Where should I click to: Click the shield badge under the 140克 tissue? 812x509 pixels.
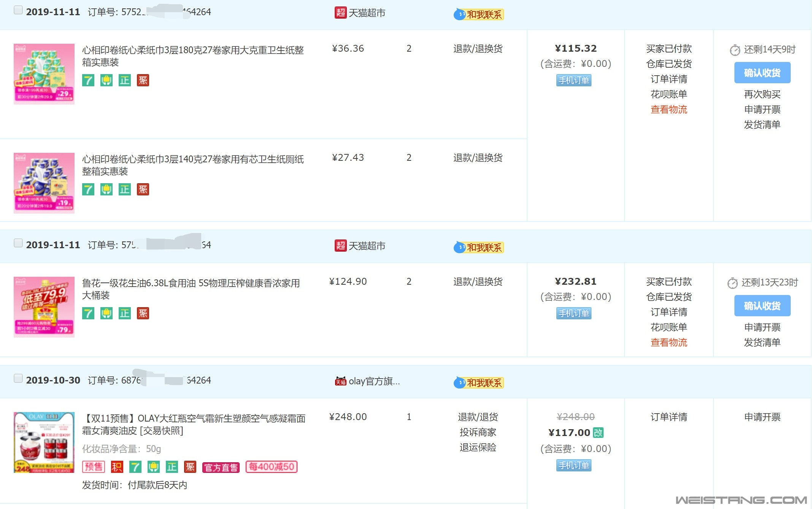[106, 189]
